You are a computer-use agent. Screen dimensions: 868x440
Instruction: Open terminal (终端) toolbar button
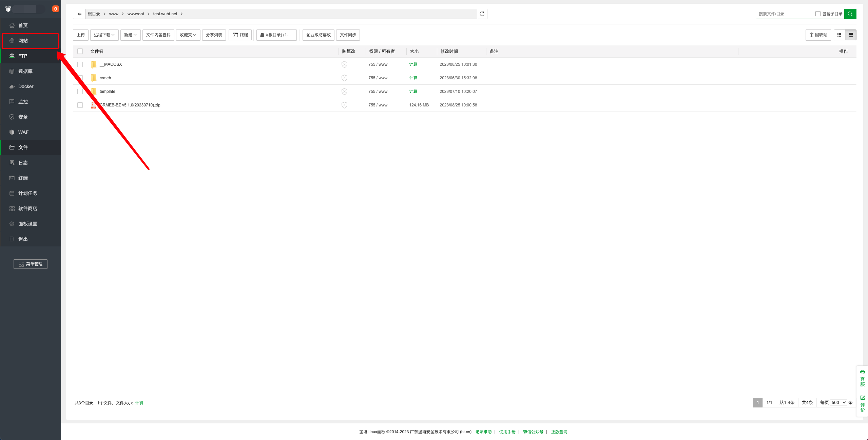point(240,35)
